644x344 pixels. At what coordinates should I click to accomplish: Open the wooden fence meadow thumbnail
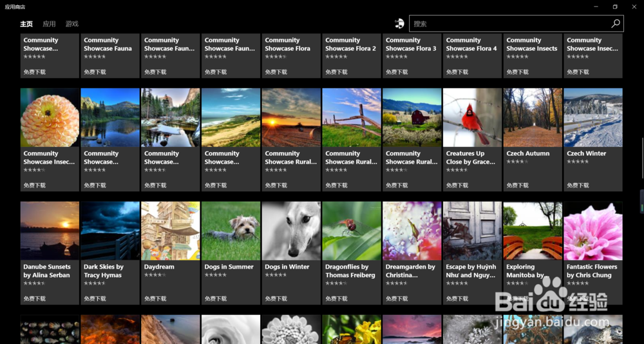(352, 117)
